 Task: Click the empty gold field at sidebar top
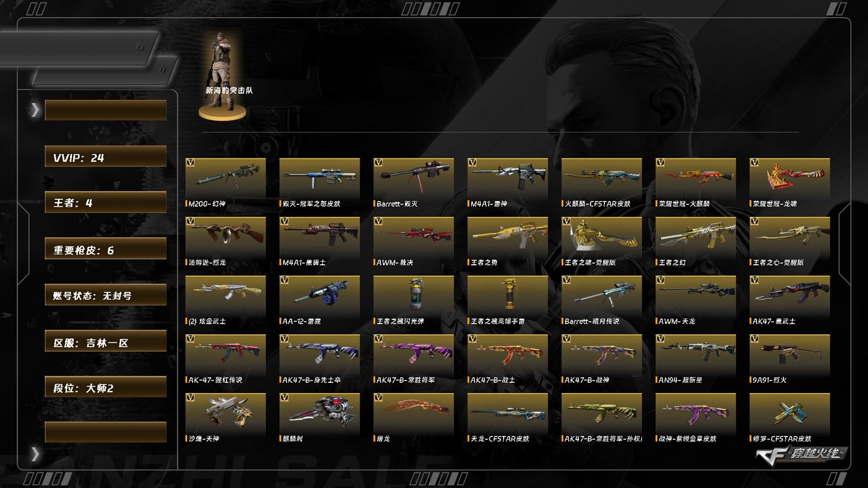click(x=105, y=110)
